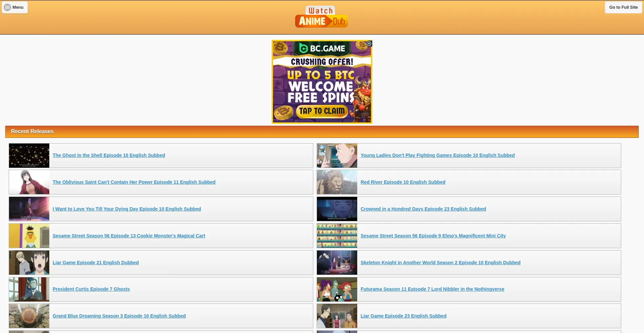This screenshot has height=333, width=644.
Task: Open Crowned in a Hundred Days Episode 23
Action: [423, 209]
